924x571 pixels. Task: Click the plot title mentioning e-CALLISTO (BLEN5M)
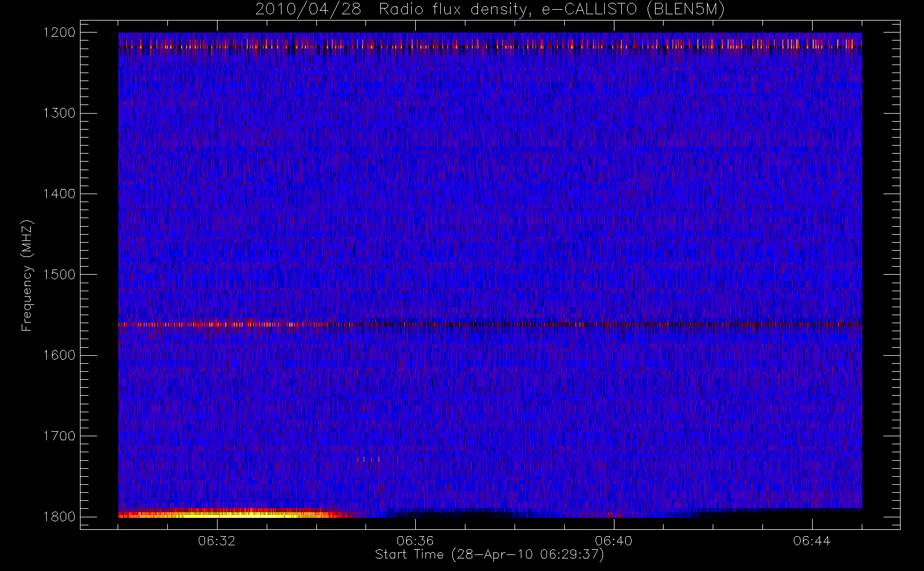coord(490,10)
